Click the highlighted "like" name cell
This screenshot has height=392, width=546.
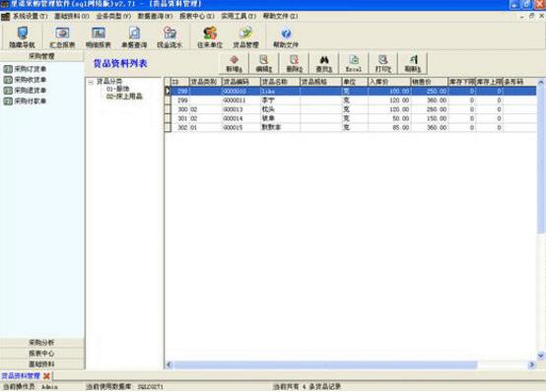coord(280,92)
